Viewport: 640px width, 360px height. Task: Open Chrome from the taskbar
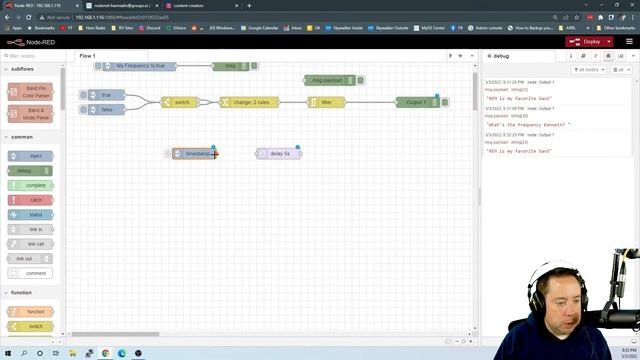[x=105, y=353]
